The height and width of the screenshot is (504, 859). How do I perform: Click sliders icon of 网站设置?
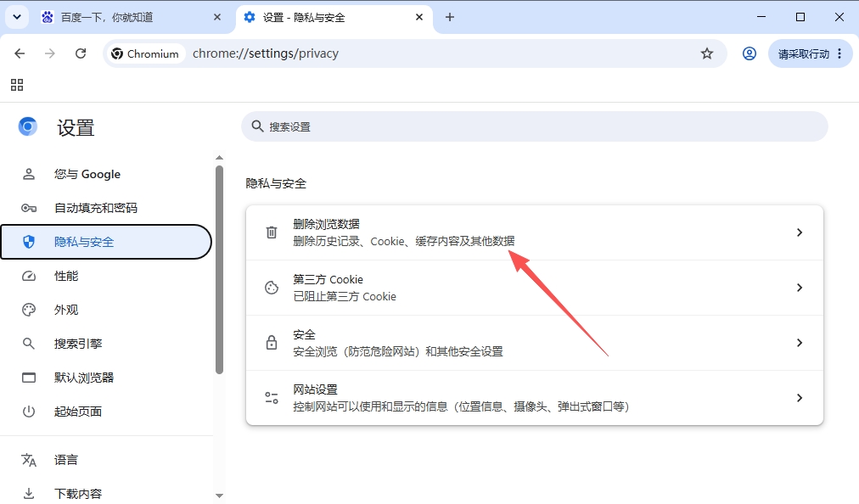(x=271, y=398)
